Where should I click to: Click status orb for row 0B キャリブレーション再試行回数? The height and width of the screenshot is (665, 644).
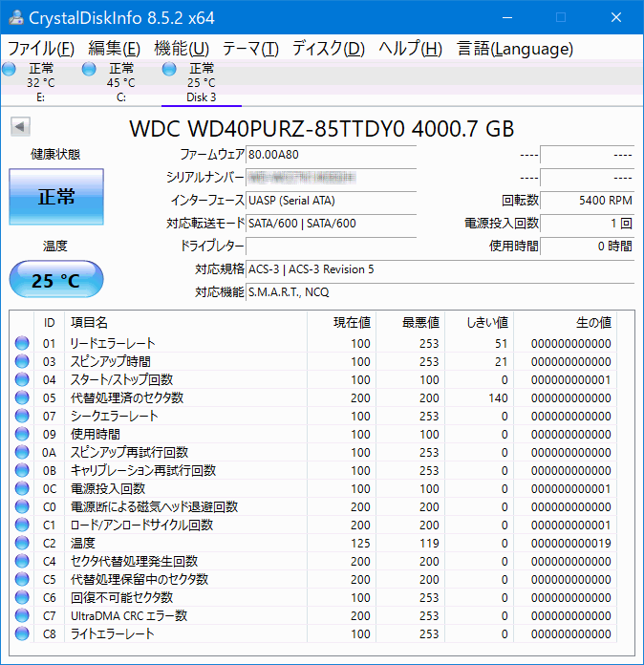pos(22,470)
